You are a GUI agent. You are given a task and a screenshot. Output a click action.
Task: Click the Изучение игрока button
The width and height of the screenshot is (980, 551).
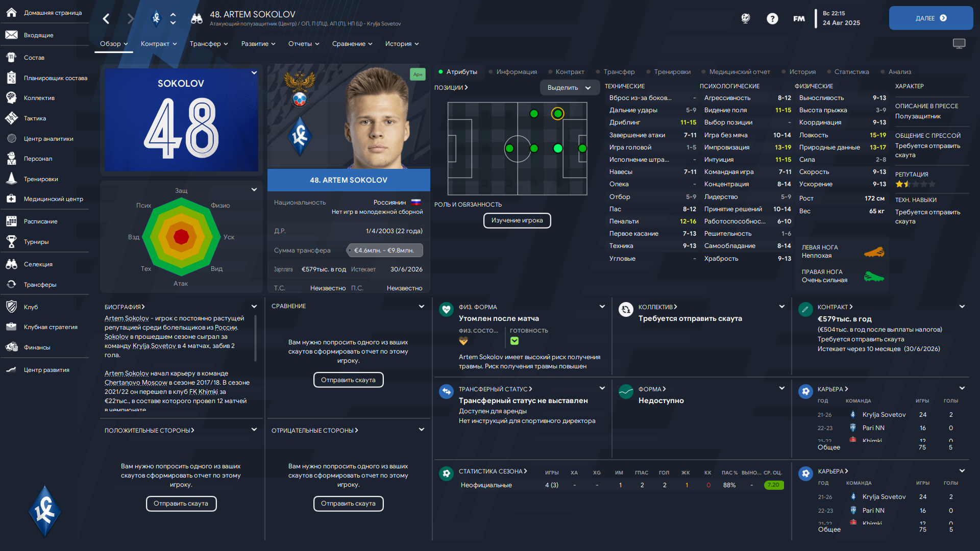pyautogui.click(x=517, y=220)
